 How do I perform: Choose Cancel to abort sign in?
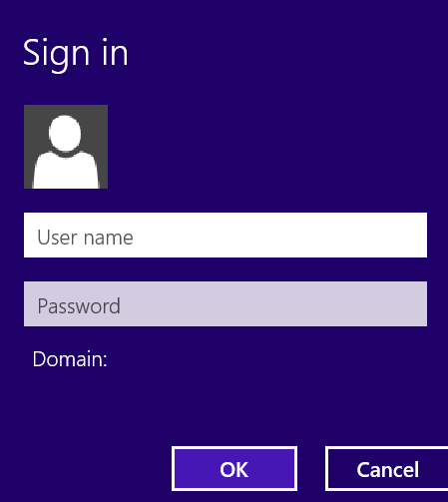(387, 468)
